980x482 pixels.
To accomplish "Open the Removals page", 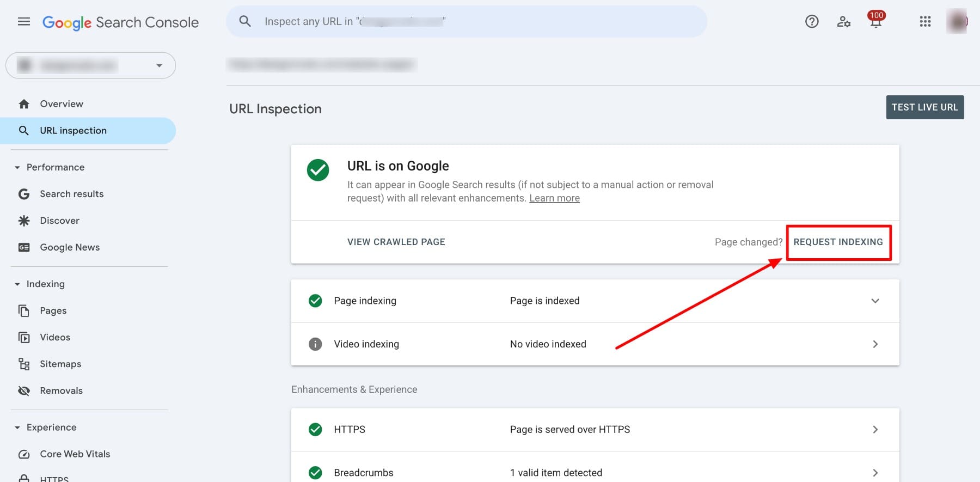I will (x=62, y=391).
